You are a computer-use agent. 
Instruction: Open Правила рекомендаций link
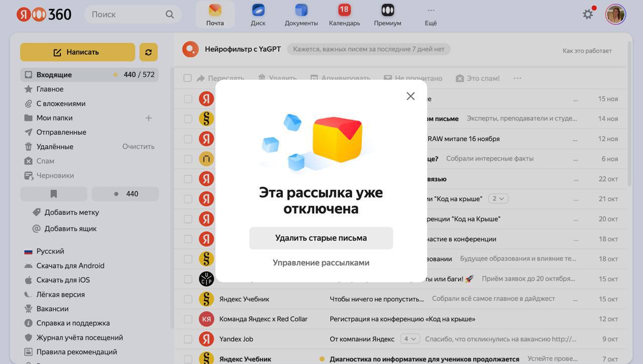[x=76, y=352]
